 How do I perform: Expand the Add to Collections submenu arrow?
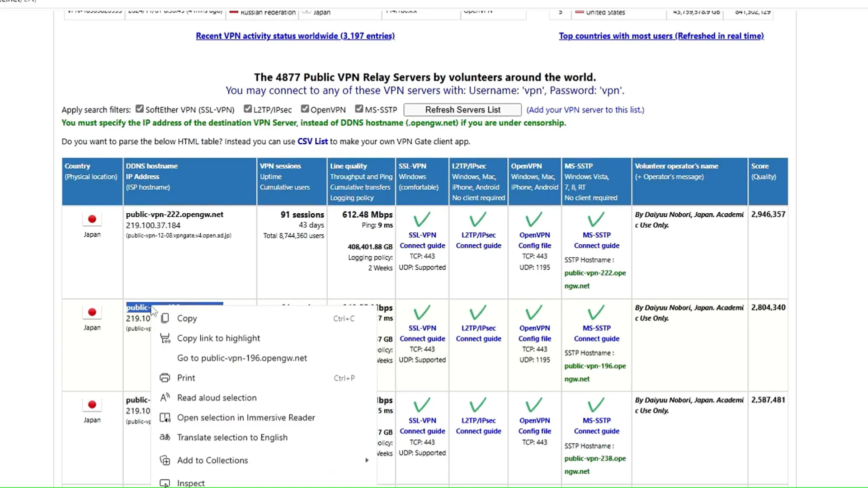tap(367, 460)
